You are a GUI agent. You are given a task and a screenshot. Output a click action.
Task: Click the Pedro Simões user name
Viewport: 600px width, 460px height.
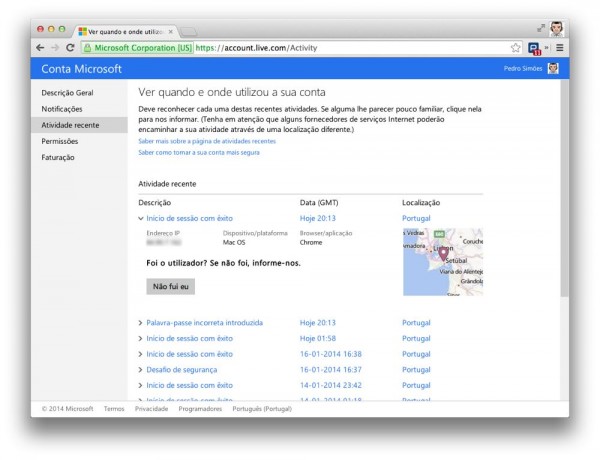pyautogui.click(x=523, y=69)
